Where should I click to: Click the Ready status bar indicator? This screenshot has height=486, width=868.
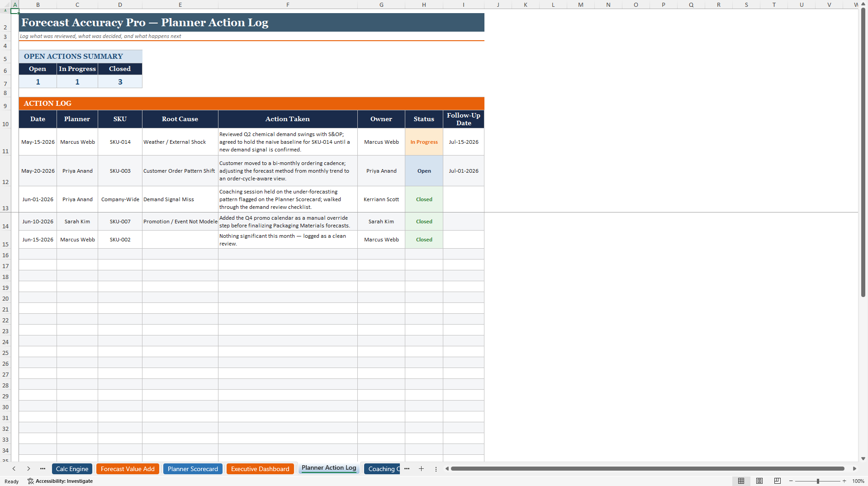[x=12, y=481]
